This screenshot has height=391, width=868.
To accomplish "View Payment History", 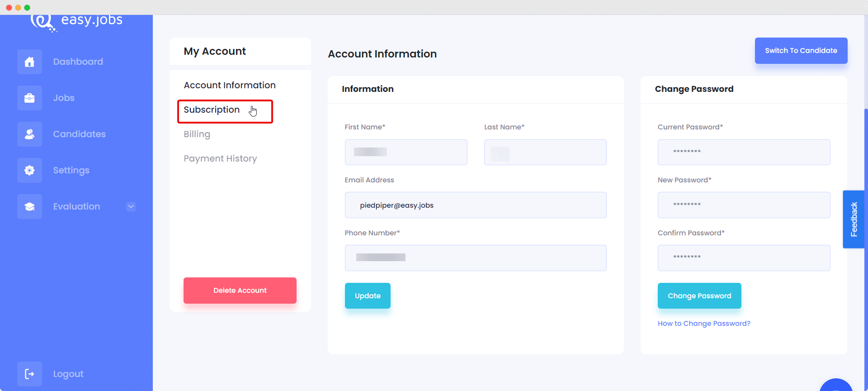I will tap(220, 158).
